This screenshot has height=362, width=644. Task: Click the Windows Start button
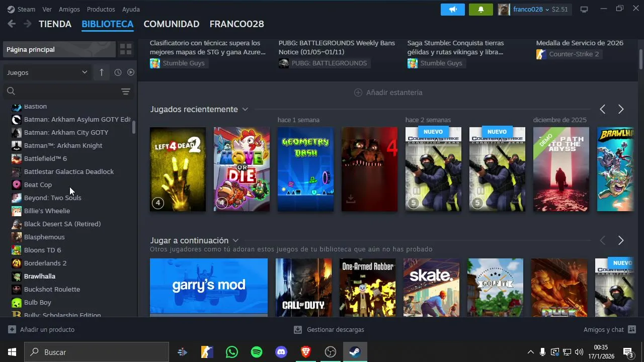tap(12, 352)
